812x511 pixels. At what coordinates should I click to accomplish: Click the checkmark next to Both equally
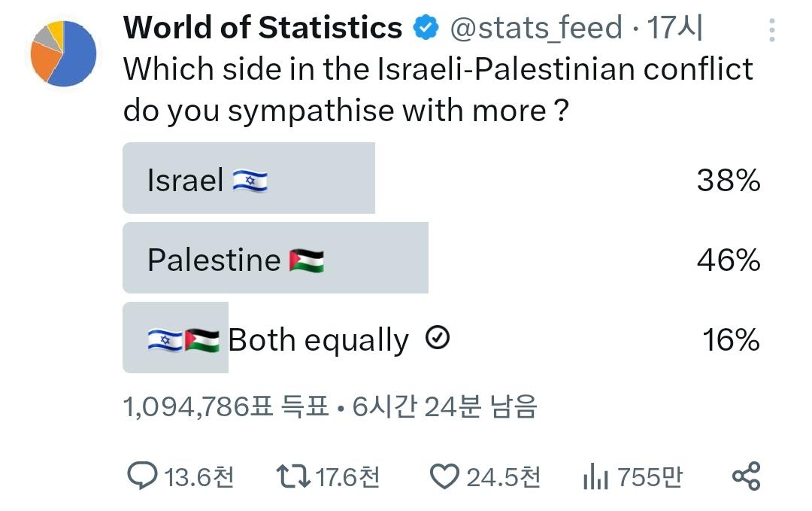438,338
